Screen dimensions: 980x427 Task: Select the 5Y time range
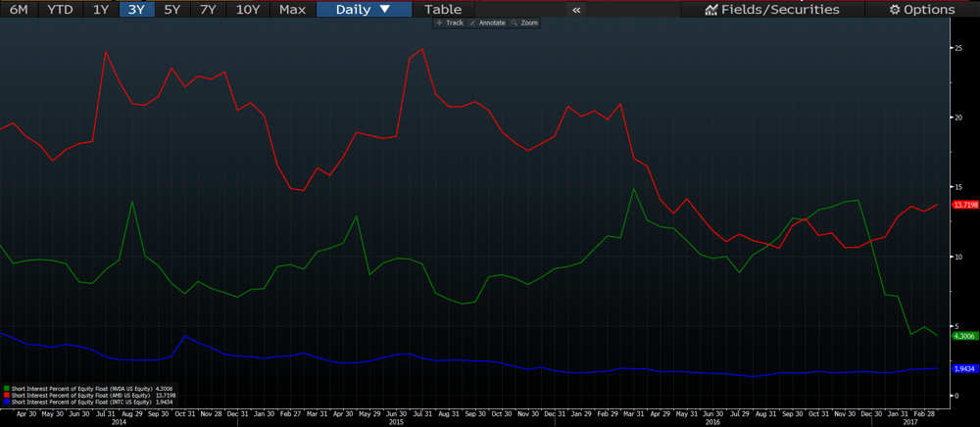tap(171, 10)
